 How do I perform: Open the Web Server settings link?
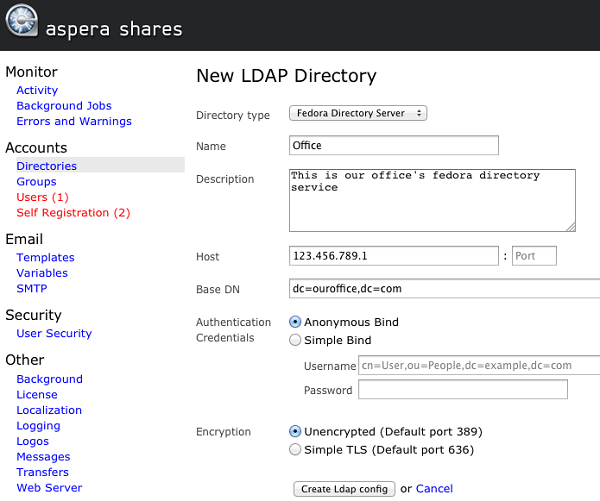49,488
